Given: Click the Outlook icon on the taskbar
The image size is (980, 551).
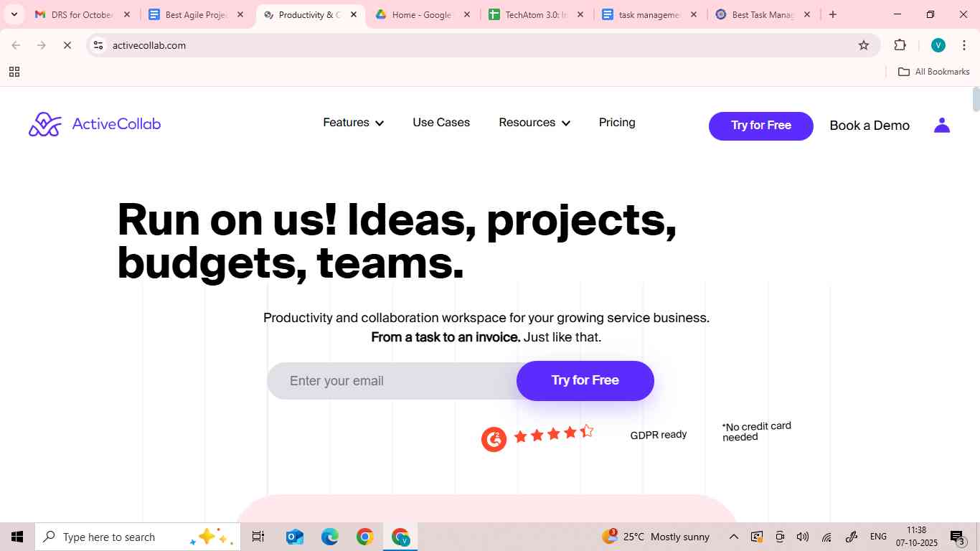Looking at the screenshot, I should pos(294,537).
